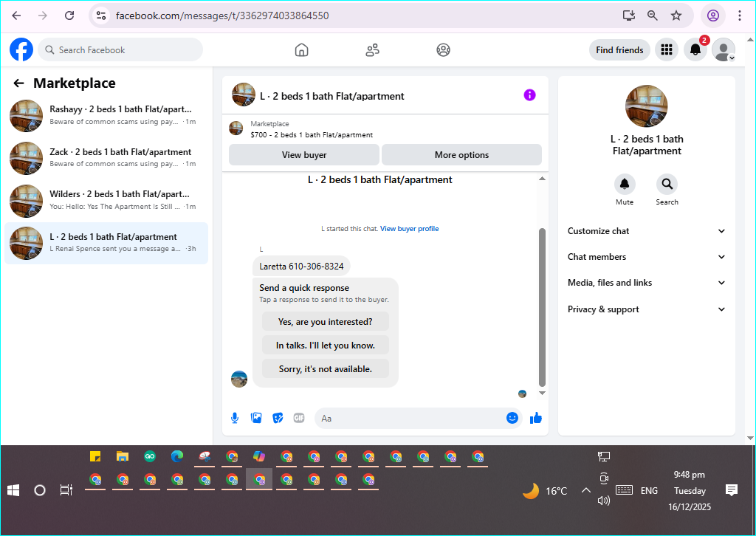
Task: Open Microsoft Edge from the taskbar
Action: pyautogui.click(x=177, y=456)
